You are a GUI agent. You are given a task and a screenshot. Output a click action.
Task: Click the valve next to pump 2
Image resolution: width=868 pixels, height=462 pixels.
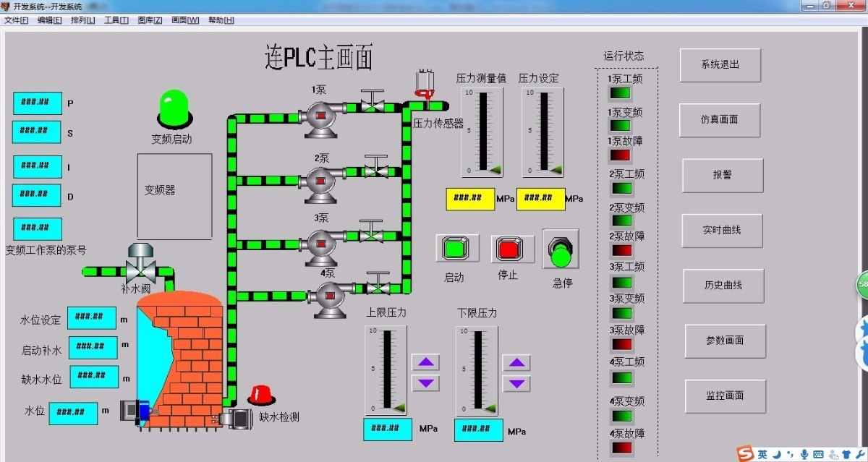[375, 167]
